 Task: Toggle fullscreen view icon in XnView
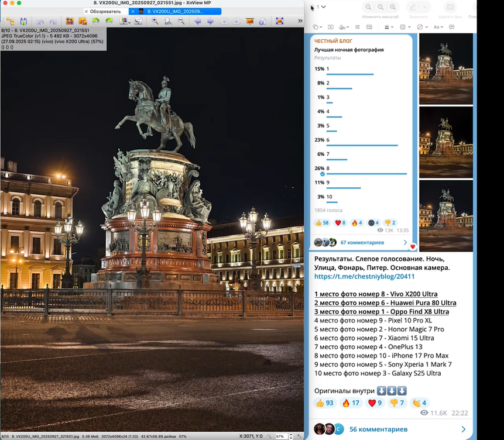(279, 21)
